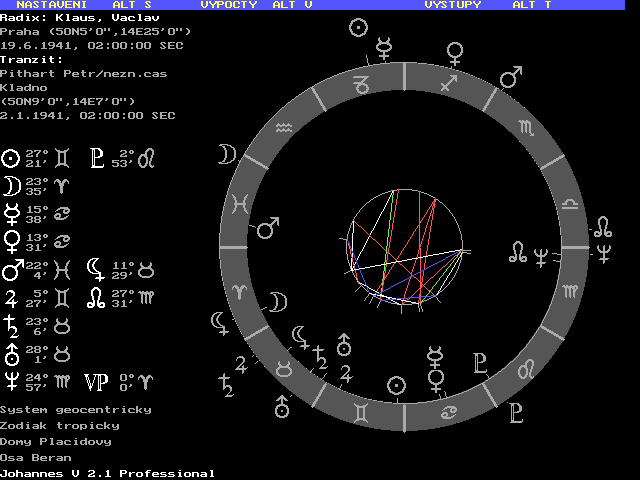Click the Capricorn sign in the zodiac ring

click(361, 84)
